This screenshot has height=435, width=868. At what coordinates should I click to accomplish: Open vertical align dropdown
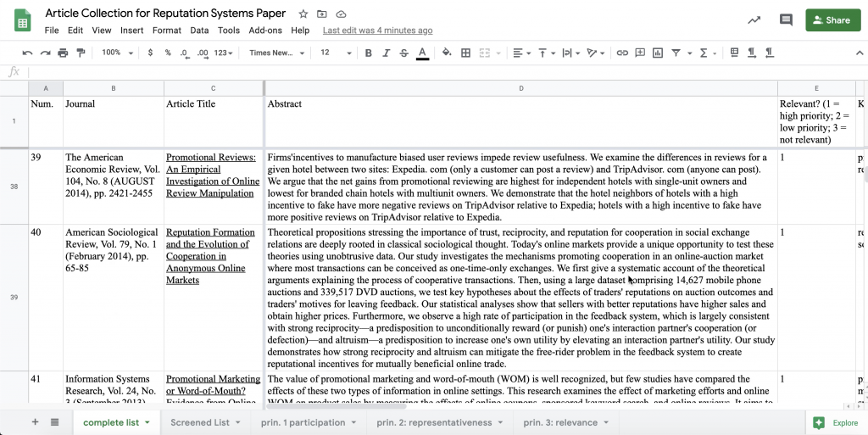click(546, 53)
